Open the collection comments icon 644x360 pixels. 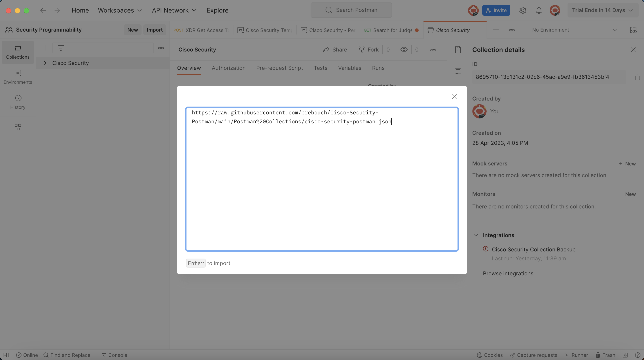(x=458, y=71)
